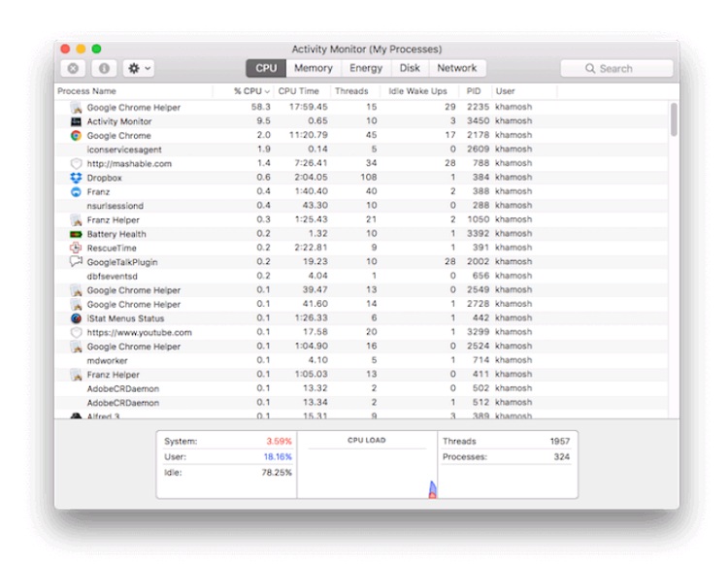Click PID 3450 in the list

[x=478, y=120]
